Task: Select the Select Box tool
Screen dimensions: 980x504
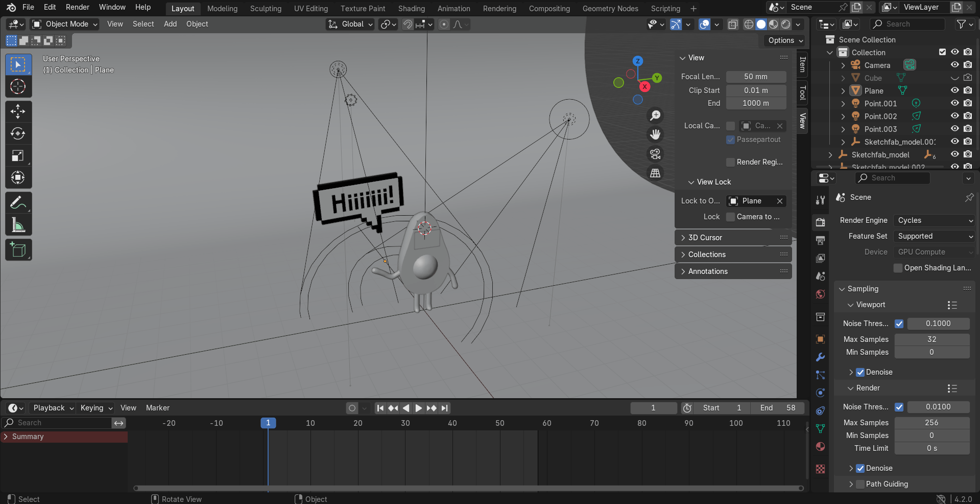Action: (18, 64)
